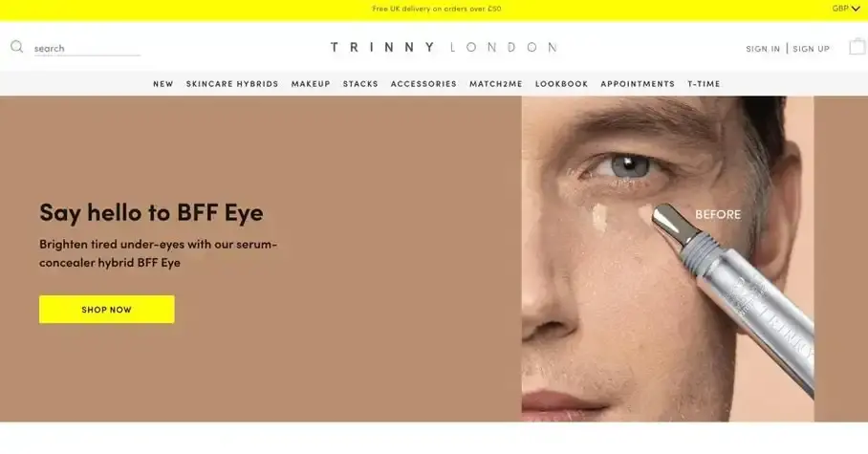Open the Sign In link

pos(762,49)
